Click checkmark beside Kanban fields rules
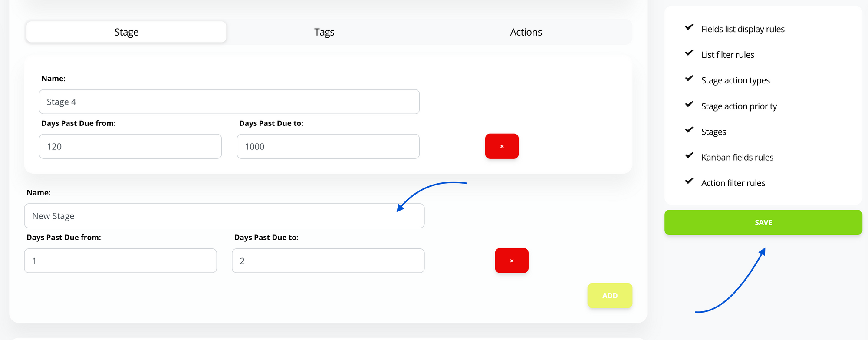 coord(689,155)
